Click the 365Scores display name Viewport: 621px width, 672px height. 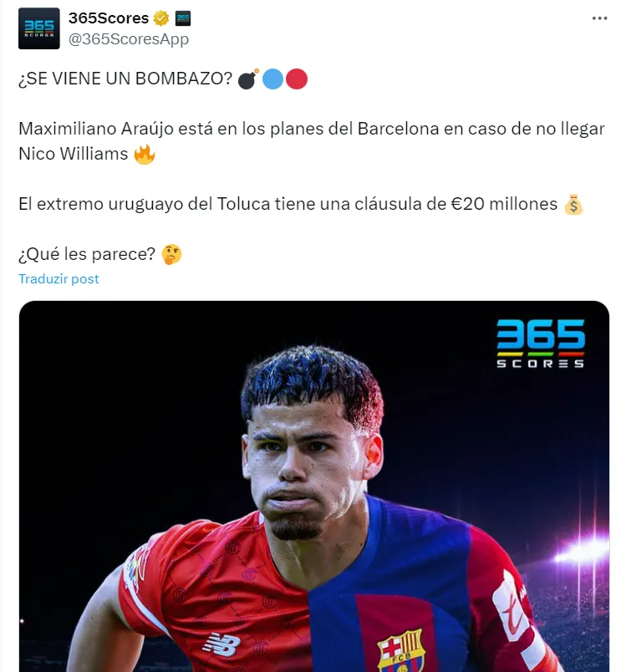pos(109,18)
